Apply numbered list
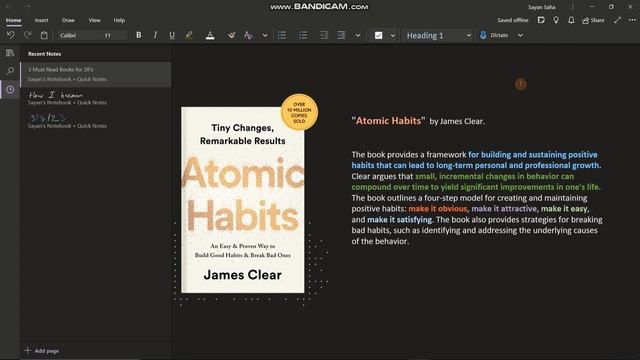This screenshot has height=360, width=640. click(303, 35)
